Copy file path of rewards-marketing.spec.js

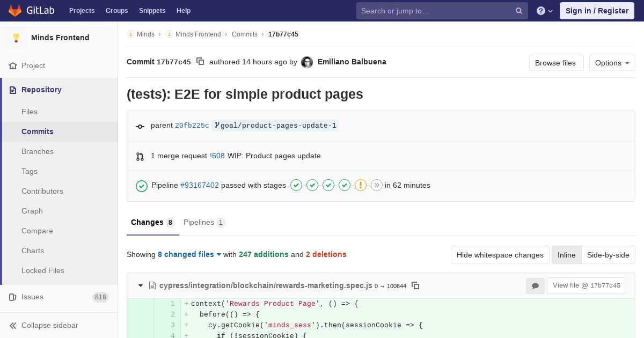point(415,285)
